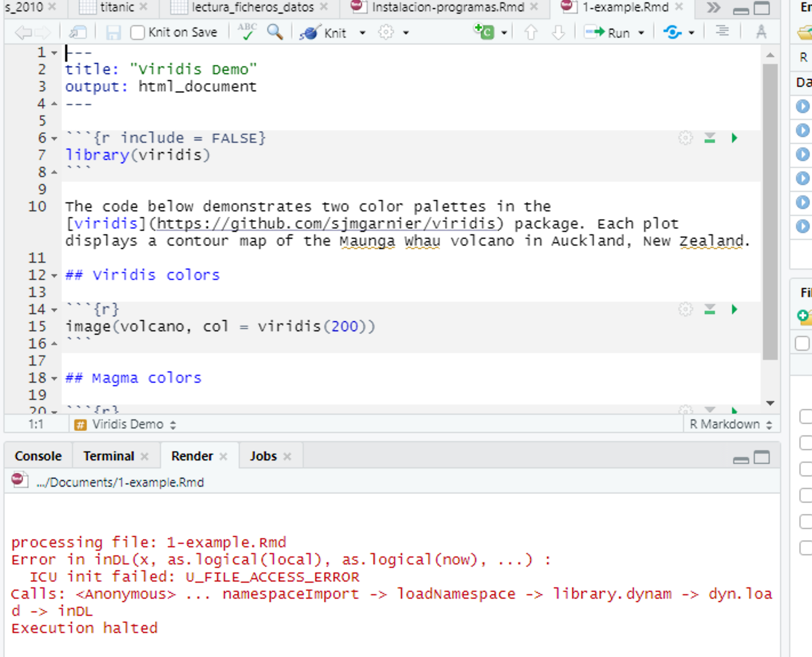This screenshot has height=657, width=812.
Task: Select the titanic editor tab
Action: pos(118,7)
